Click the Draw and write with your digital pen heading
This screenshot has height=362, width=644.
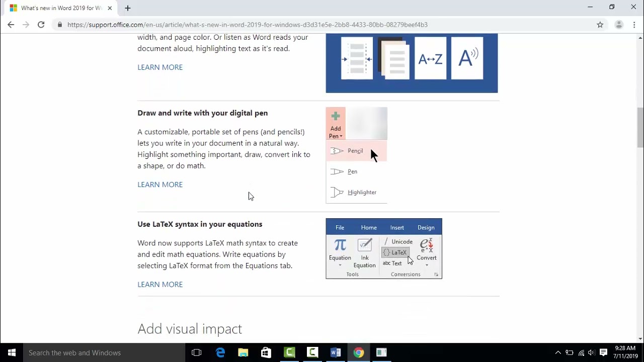click(203, 113)
